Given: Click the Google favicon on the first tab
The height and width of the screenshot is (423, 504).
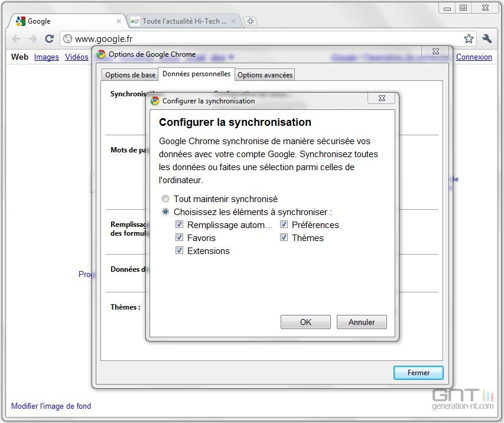Looking at the screenshot, I should coord(21,21).
